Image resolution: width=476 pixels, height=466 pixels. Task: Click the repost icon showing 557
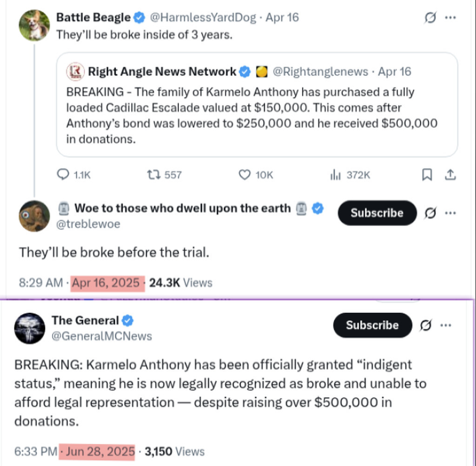point(152,174)
